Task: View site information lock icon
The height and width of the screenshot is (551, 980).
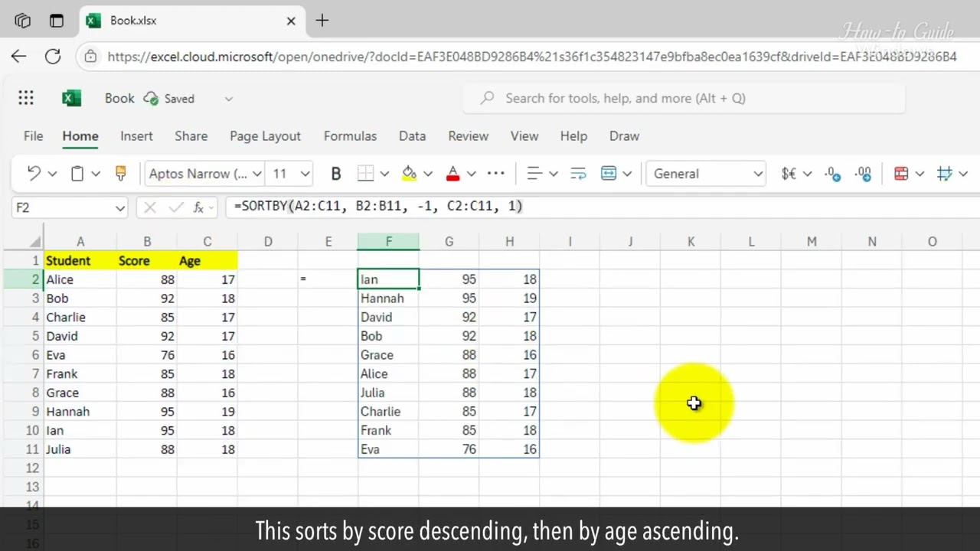Action: pyautogui.click(x=91, y=57)
